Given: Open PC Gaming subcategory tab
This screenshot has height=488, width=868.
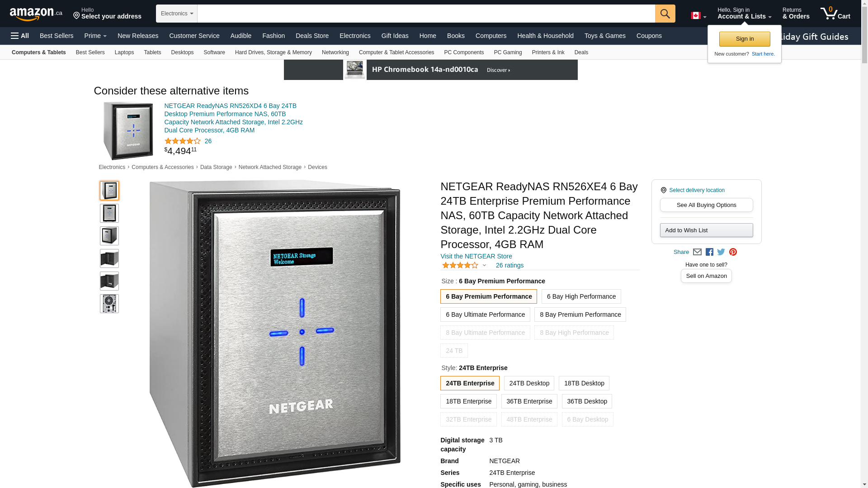Looking at the screenshot, I should [x=508, y=52].
